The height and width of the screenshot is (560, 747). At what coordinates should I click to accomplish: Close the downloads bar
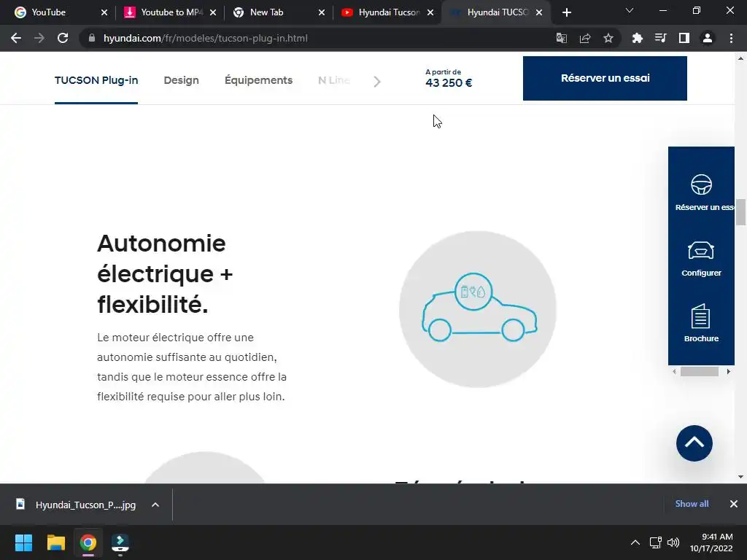click(734, 504)
